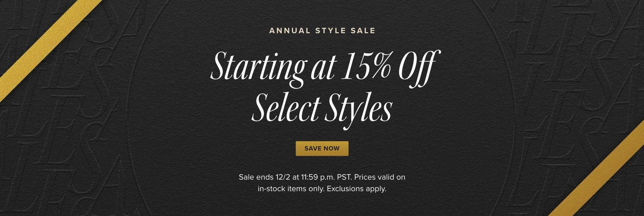Select the Select Styles headline text
Viewport: 644px width, 216px height.
point(322,107)
